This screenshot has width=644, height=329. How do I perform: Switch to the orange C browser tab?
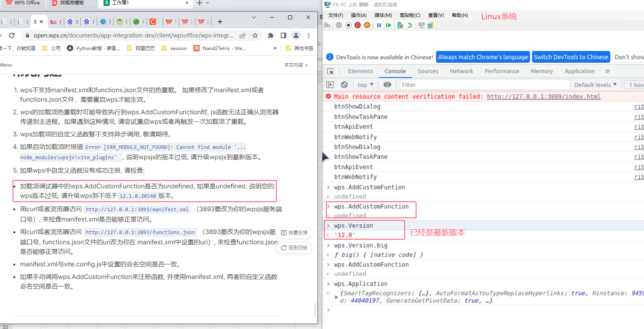tap(153, 22)
